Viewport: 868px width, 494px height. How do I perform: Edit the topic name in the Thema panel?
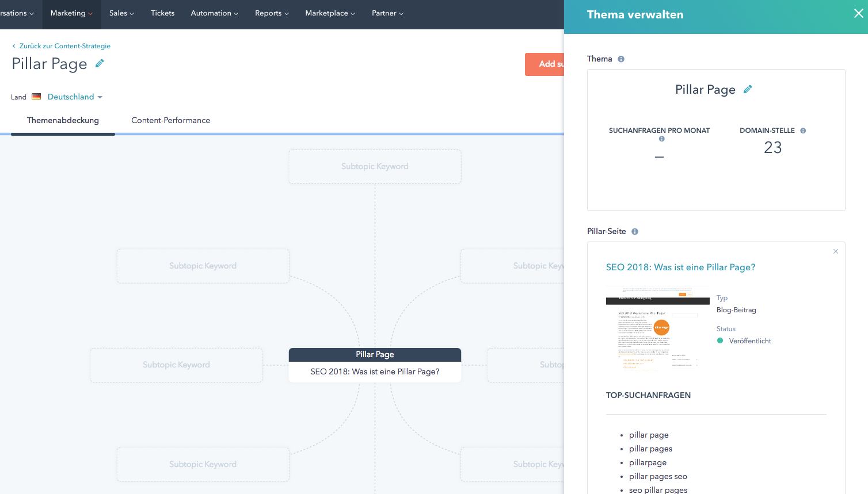748,89
